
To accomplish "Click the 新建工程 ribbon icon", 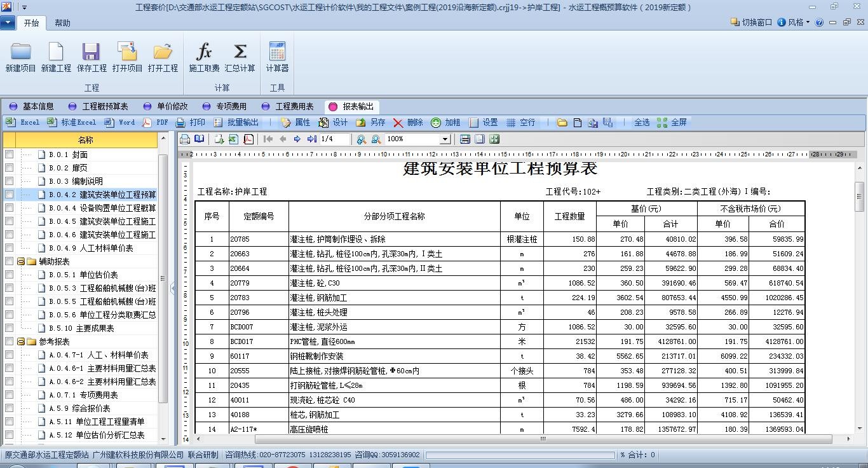I will tap(56, 57).
